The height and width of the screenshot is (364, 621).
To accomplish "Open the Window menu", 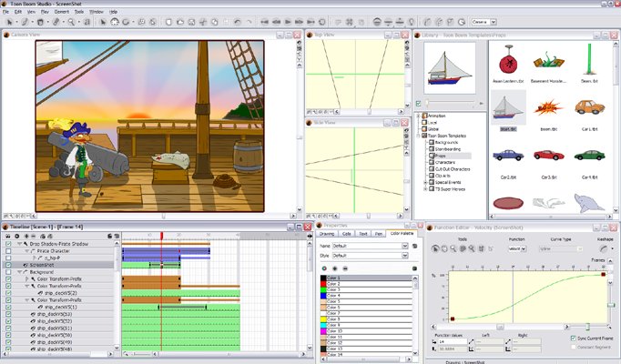I will 97,12.
